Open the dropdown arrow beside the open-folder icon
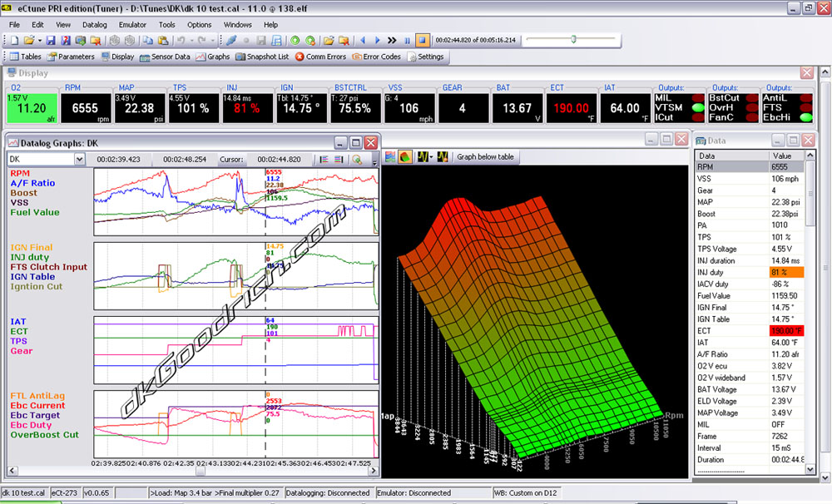 click(x=39, y=40)
